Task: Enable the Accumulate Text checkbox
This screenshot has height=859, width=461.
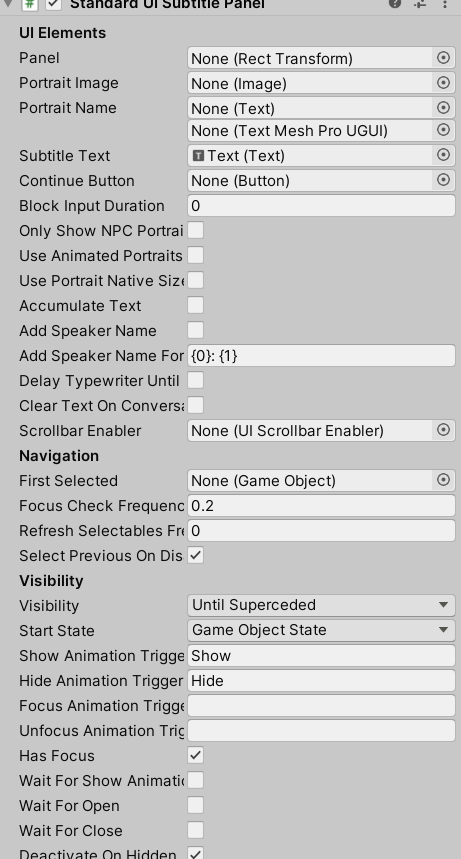Action: pos(195,305)
